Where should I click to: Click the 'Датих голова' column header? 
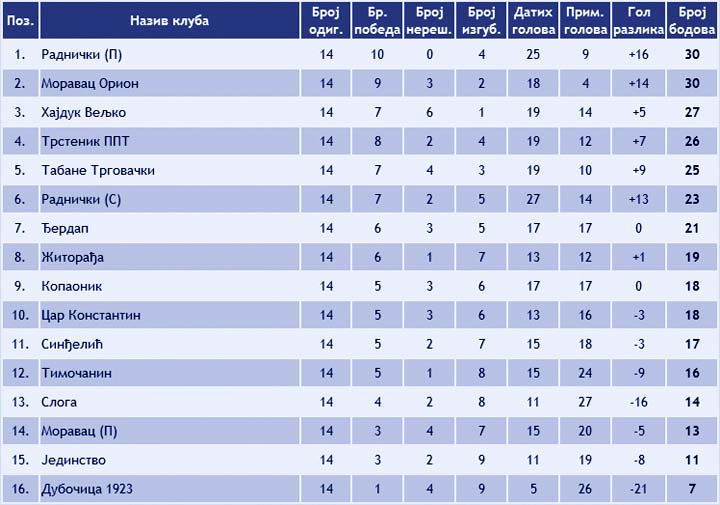pyautogui.click(x=533, y=20)
